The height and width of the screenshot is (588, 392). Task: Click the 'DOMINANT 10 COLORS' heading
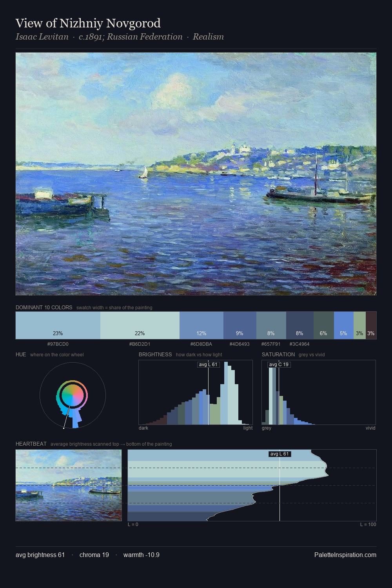tap(44, 307)
